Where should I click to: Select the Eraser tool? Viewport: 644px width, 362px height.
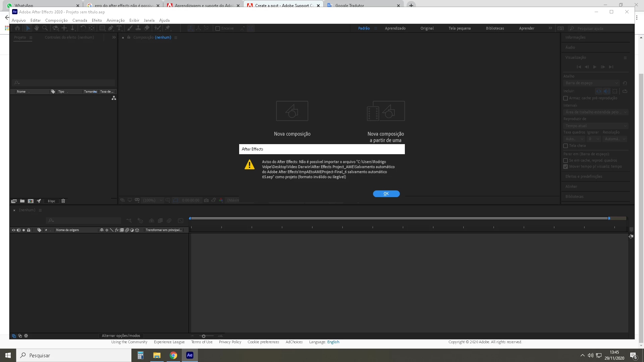point(147,28)
